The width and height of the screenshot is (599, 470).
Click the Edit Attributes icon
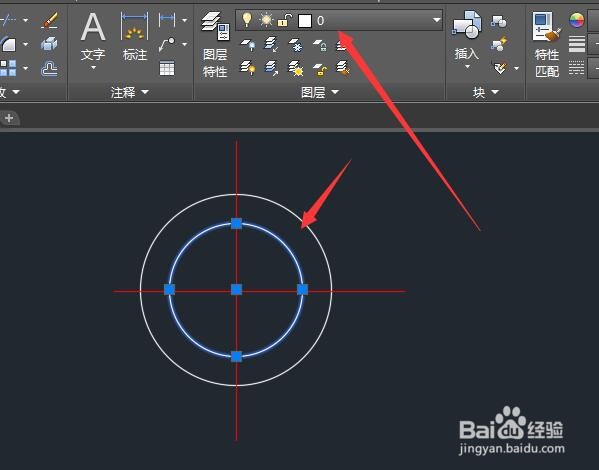point(500,68)
